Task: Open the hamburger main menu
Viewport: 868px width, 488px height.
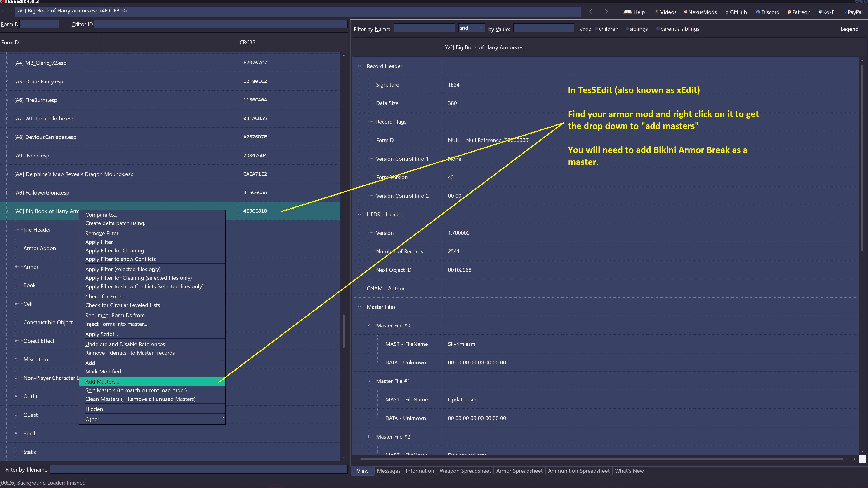Action: [7, 12]
